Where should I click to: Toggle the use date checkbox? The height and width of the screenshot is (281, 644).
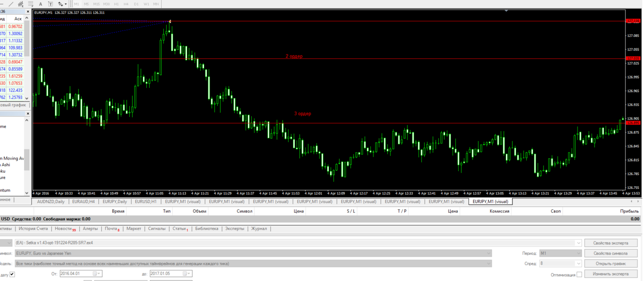12,274
